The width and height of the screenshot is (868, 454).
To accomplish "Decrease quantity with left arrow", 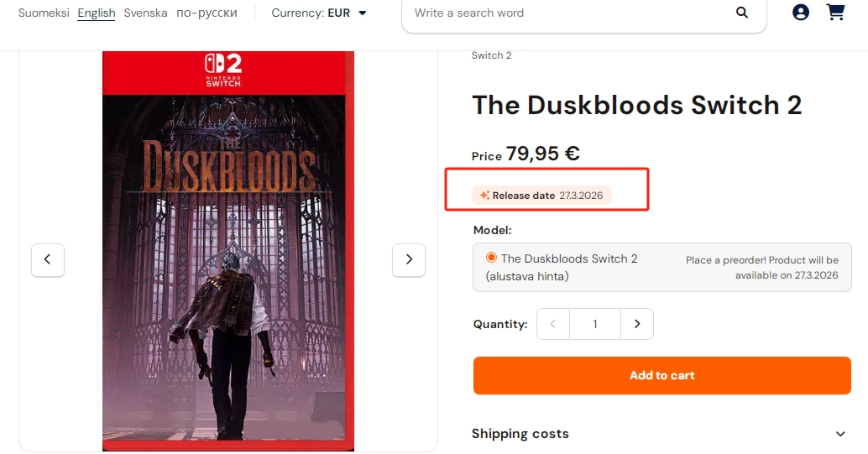I will coord(553,324).
